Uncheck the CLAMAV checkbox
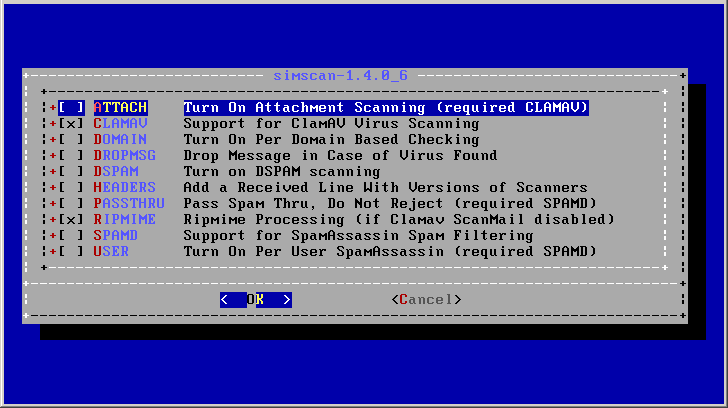Screen dimensions: 728x408 click(71, 123)
